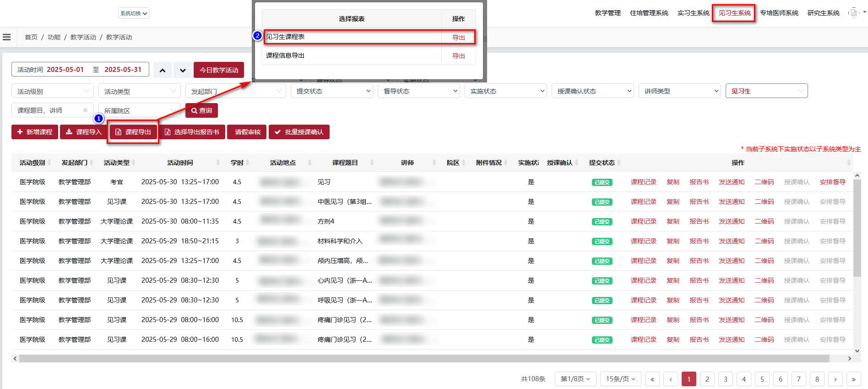Set the end date field 2025-05-31
This screenshot has height=389, width=868.
[123, 70]
